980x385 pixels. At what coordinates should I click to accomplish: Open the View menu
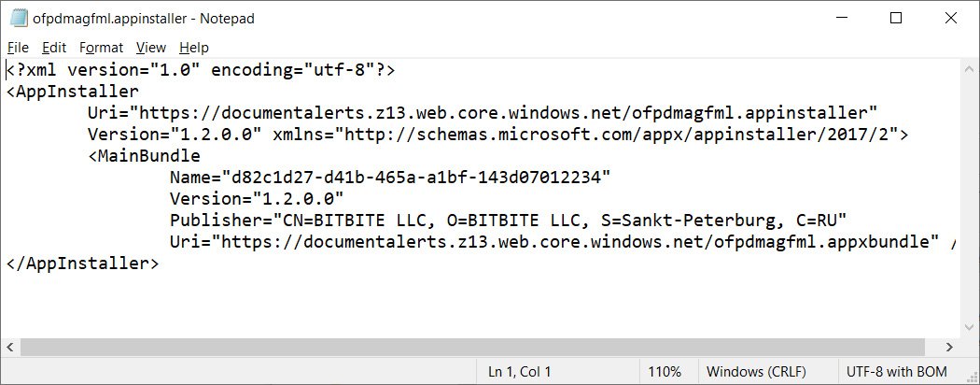pos(151,48)
